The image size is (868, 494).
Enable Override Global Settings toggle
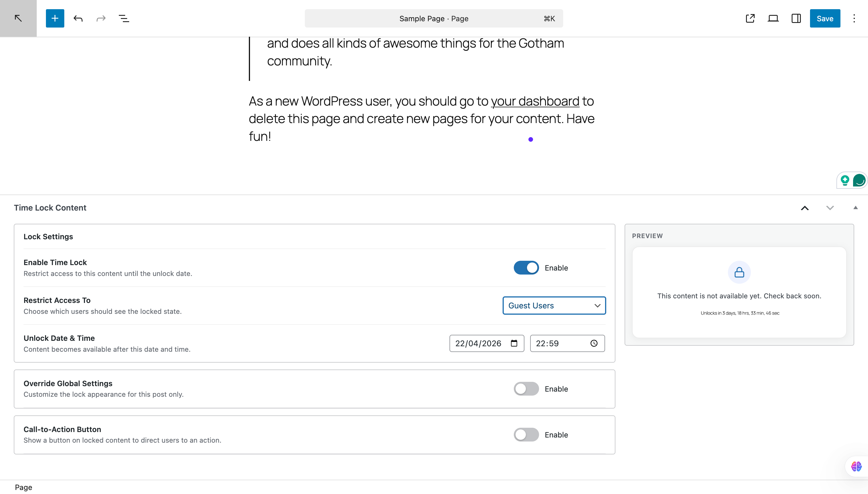coord(526,389)
